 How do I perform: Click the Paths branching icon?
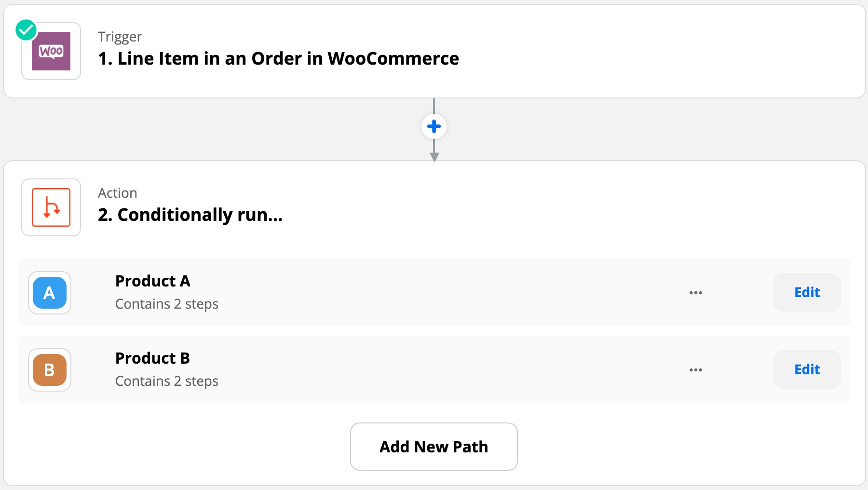(x=51, y=207)
